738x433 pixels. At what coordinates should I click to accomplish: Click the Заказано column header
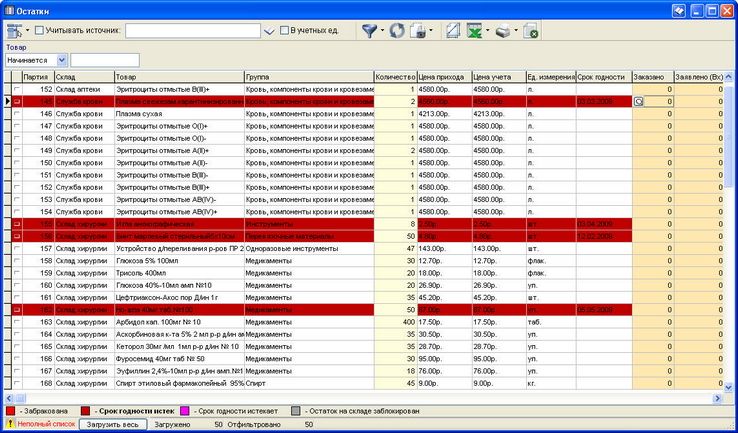653,77
